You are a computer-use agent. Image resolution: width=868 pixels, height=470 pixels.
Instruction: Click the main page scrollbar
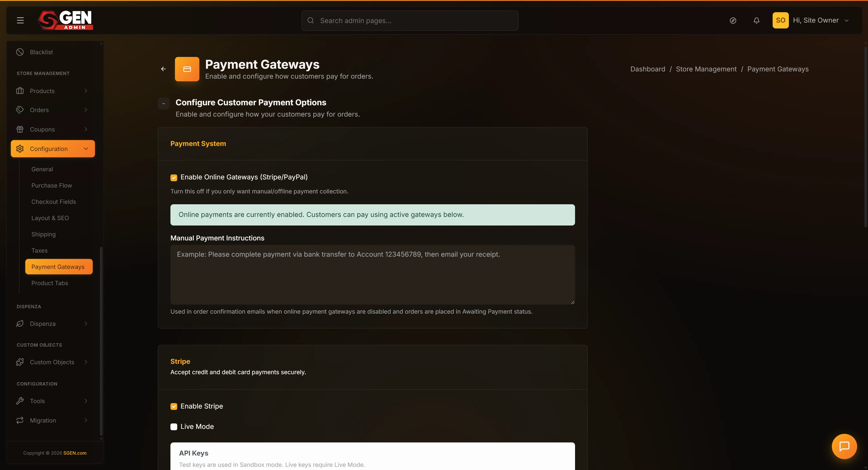click(x=865, y=136)
